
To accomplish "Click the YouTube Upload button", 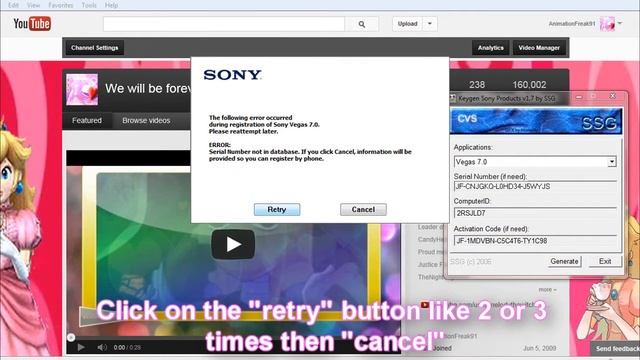I will [x=407, y=24].
